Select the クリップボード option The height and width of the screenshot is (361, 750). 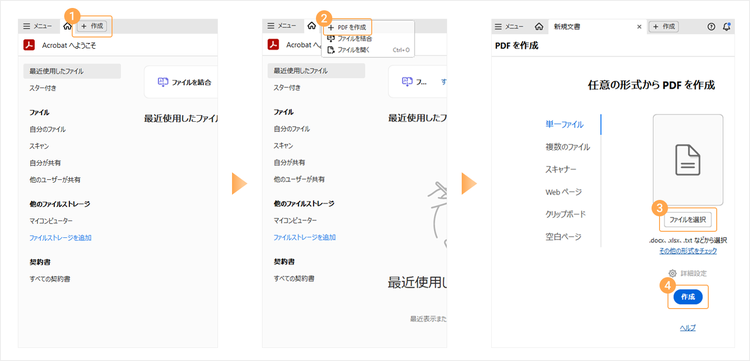coord(565,214)
